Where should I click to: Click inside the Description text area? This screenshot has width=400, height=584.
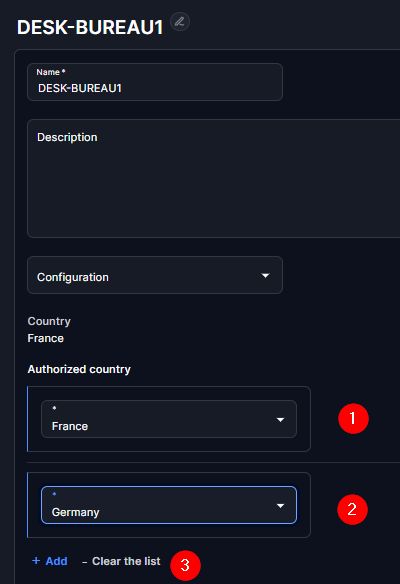pos(214,178)
